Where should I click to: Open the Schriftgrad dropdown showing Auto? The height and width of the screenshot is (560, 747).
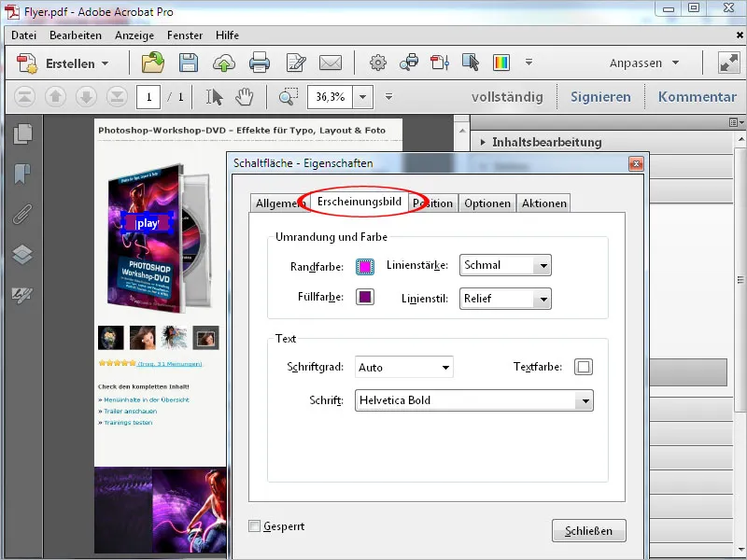pyautogui.click(x=404, y=367)
